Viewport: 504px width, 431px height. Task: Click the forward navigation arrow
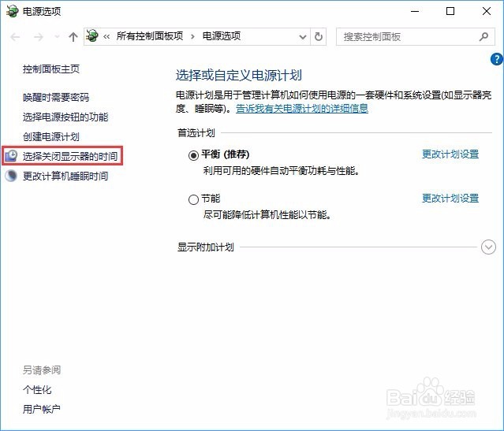(38, 37)
